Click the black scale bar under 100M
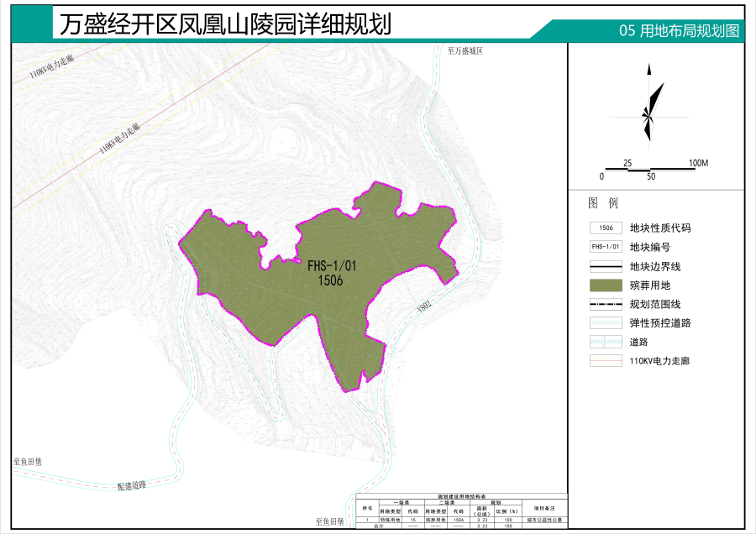 (650, 169)
